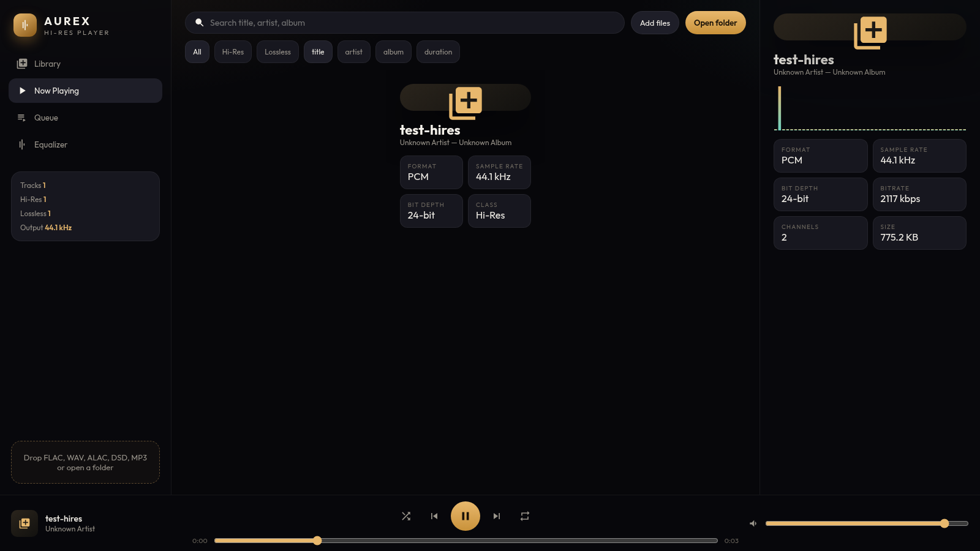This screenshot has height=551, width=980.
Task: Sort tracks by album
Action: point(393,52)
